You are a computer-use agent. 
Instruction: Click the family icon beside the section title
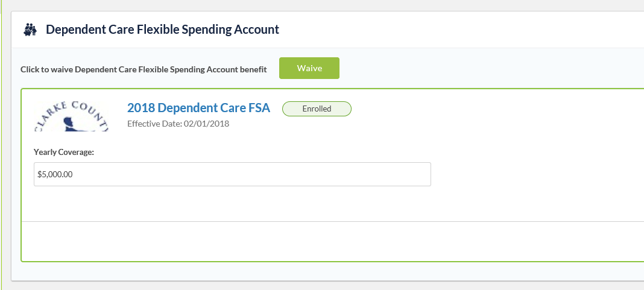30,30
